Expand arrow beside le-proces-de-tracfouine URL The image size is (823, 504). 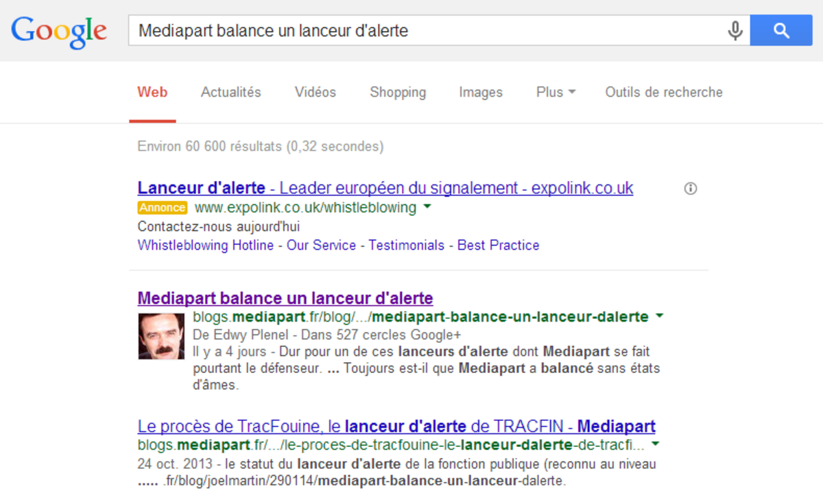tap(654, 444)
